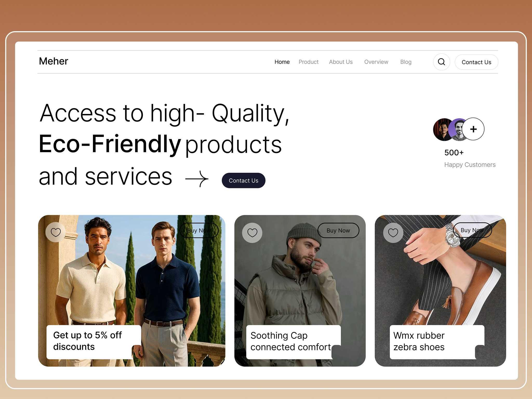Screen dimensions: 532x399
Task: Favorite the polo shirts product card
Action: click(x=56, y=232)
